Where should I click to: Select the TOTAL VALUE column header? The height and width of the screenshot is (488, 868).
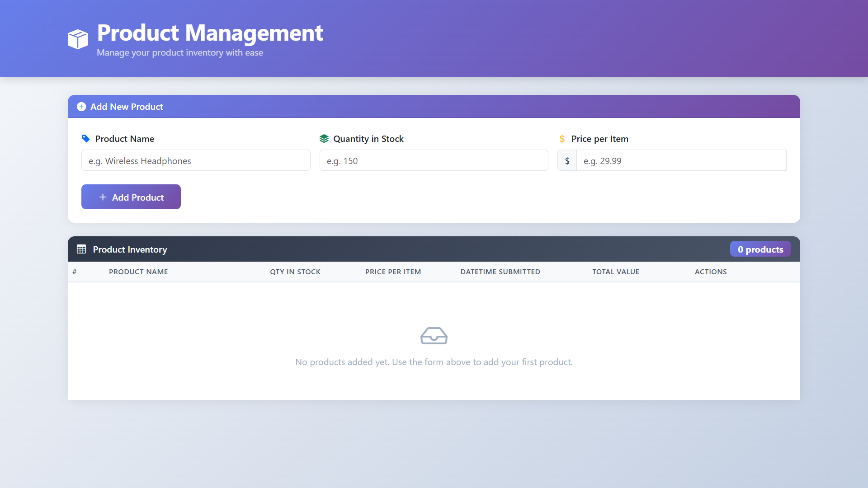pos(616,272)
